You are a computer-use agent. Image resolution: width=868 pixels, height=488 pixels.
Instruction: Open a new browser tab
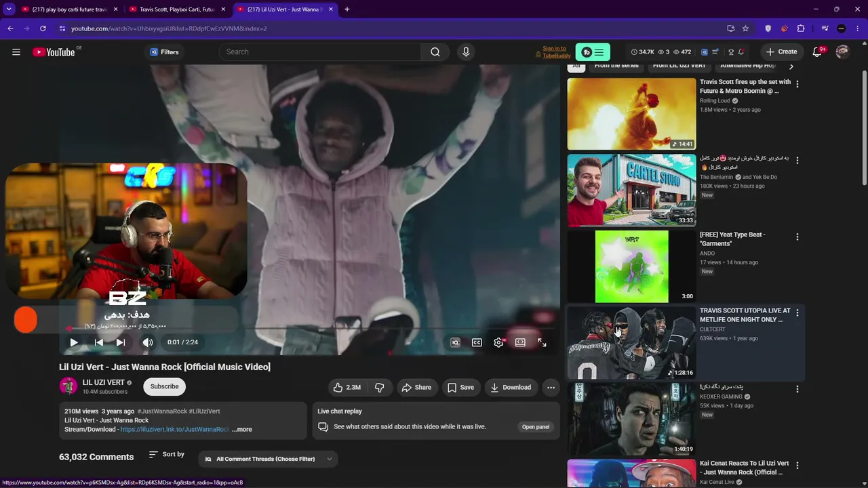pyautogui.click(x=347, y=9)
